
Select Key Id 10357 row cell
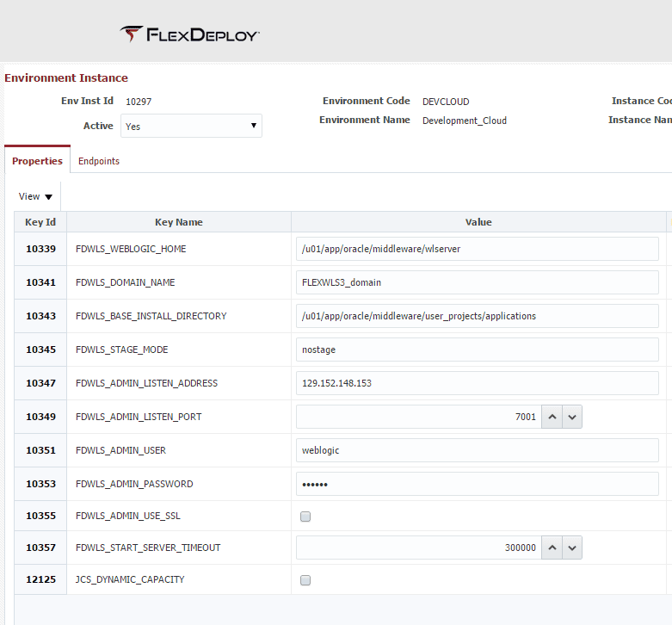(x=40, y=548)
